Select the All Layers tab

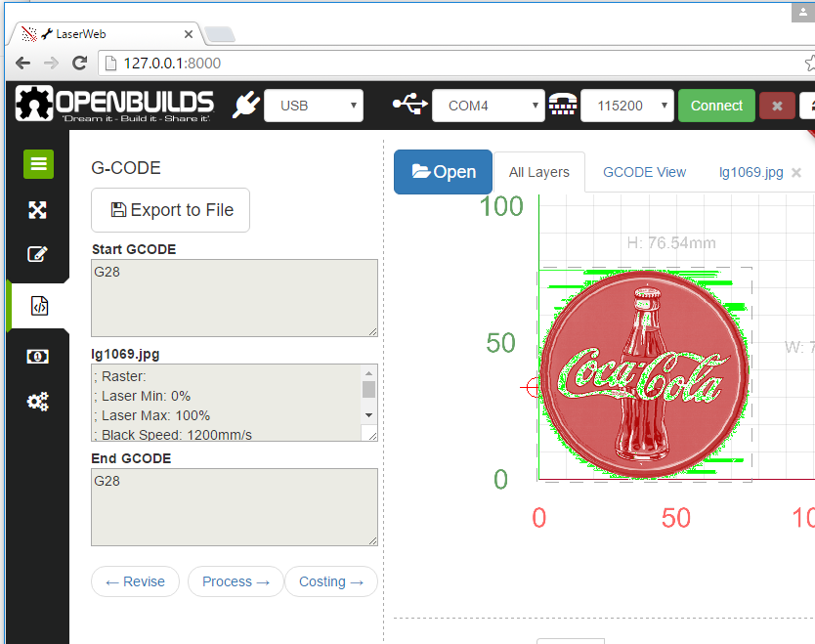[538, 172]
